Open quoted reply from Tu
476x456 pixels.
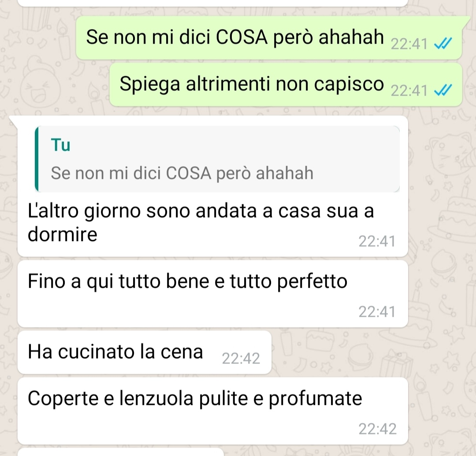tap(217, 159)
